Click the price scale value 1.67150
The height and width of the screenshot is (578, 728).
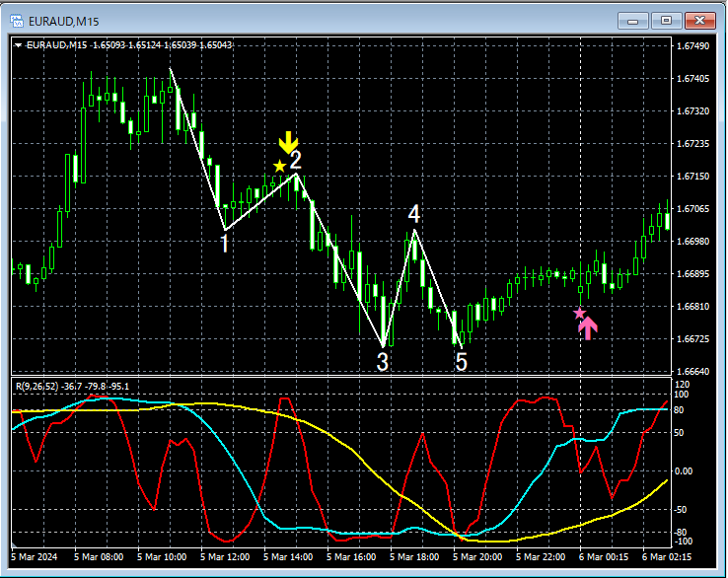(693, 176)
